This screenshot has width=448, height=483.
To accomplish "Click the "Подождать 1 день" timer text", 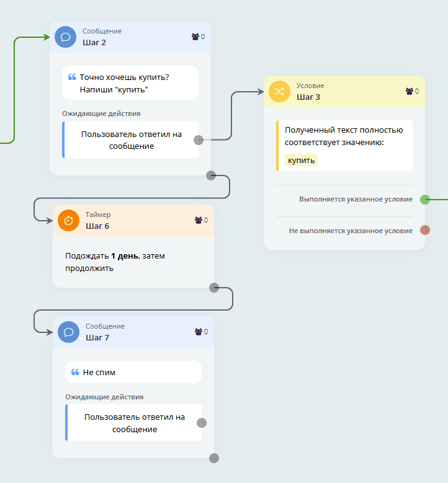I will [x=115, y=262].
